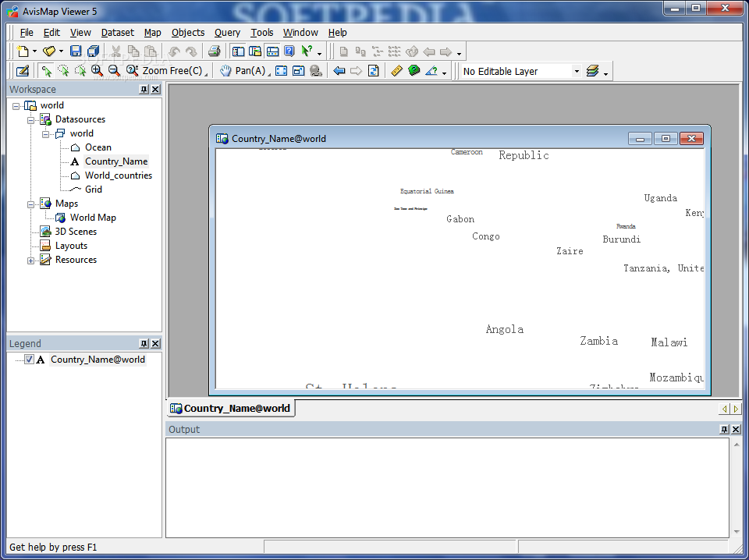Select the 3D Scenes node
Image resolution: width=749 pixels, height=560 pixels.
tap(76, 232)
